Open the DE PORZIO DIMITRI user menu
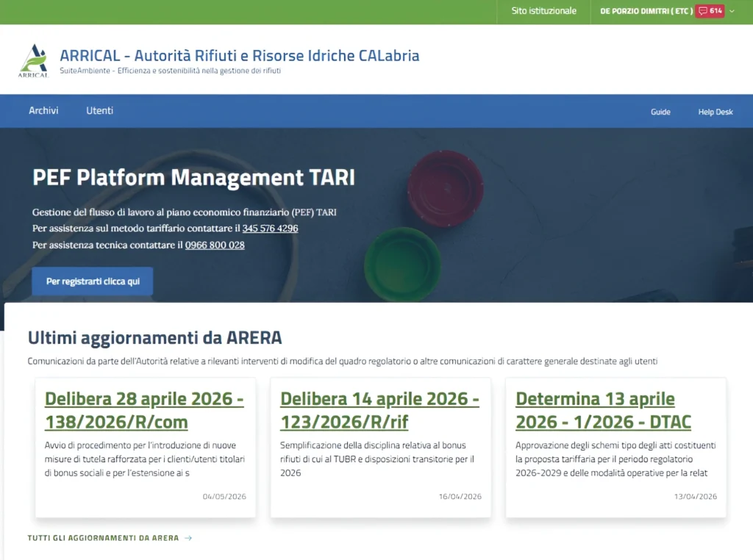The image size is (753, 560). 646,11
